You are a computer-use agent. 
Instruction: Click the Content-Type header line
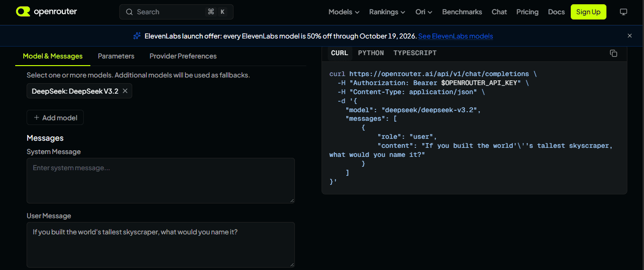[411, 92]
